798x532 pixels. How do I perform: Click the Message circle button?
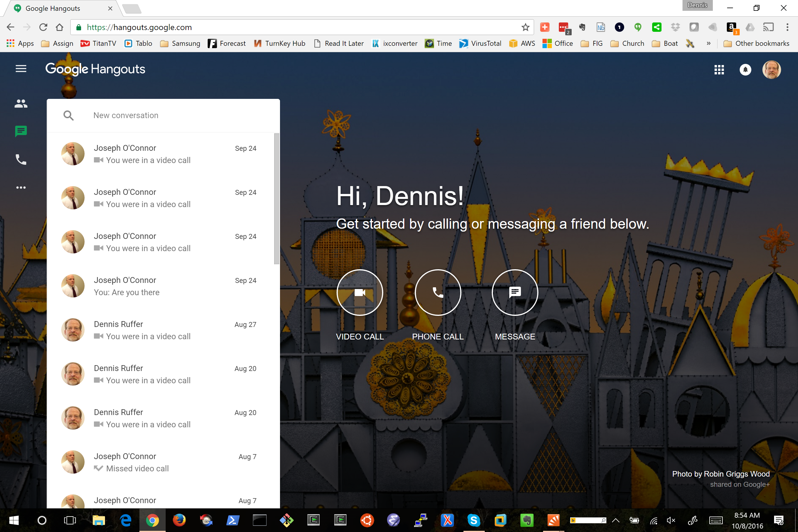515,293
